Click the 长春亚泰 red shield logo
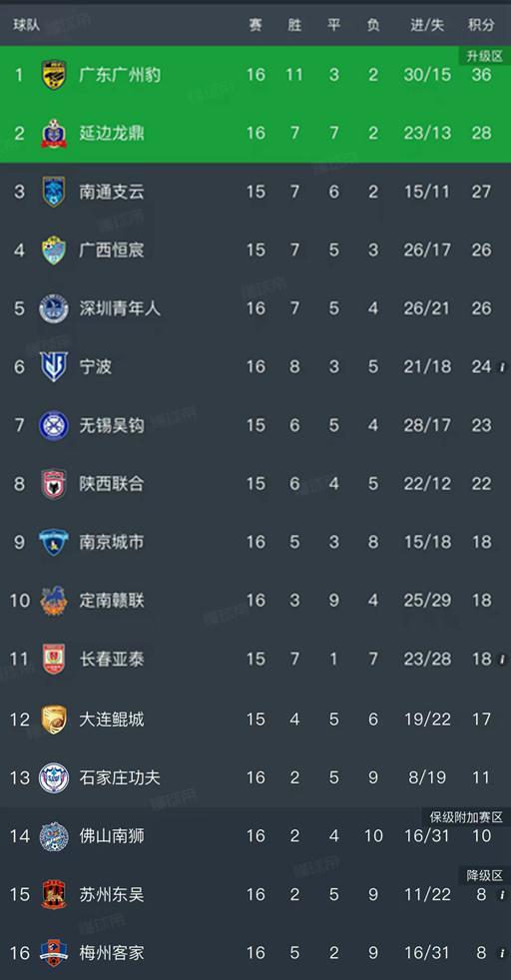The height and width of the screenshot is (980, 511). pyautogui.click(x=54, y=659)
